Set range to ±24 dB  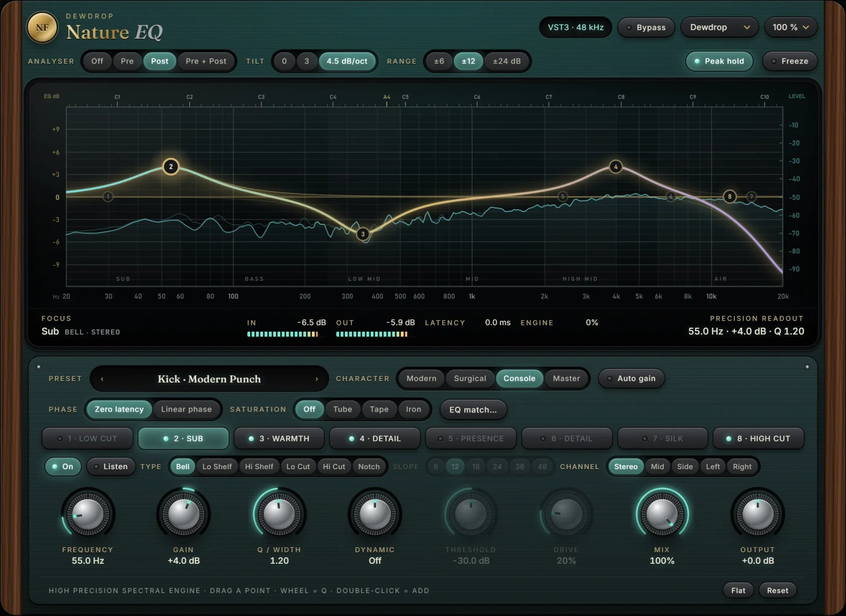click(506, 61)
